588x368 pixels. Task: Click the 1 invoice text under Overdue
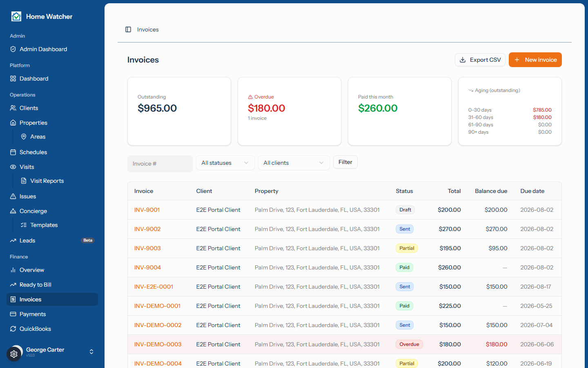[x=257, y=118]
